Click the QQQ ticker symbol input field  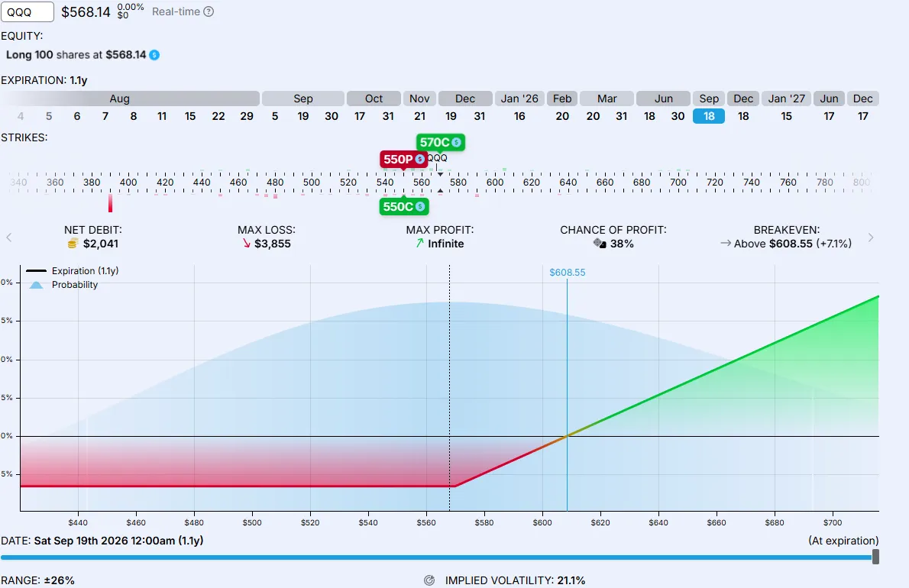(x=27, y=11)
